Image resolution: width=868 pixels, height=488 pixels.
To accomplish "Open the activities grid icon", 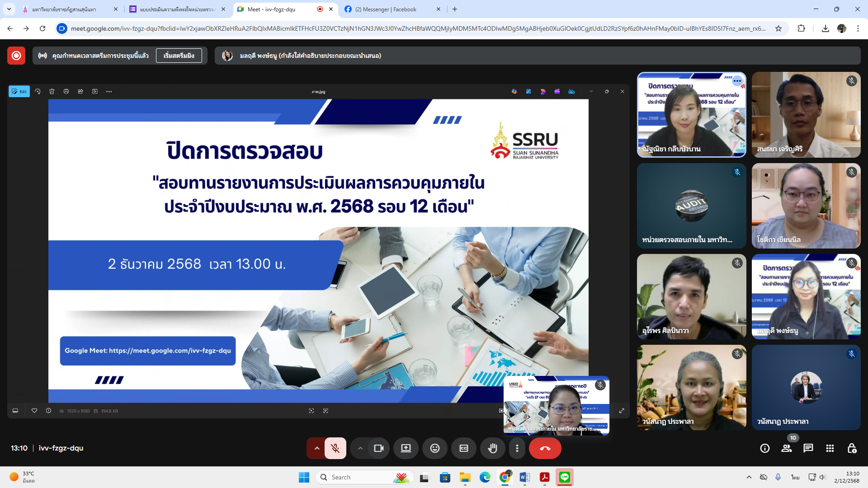I will click(x=830, y=448).
